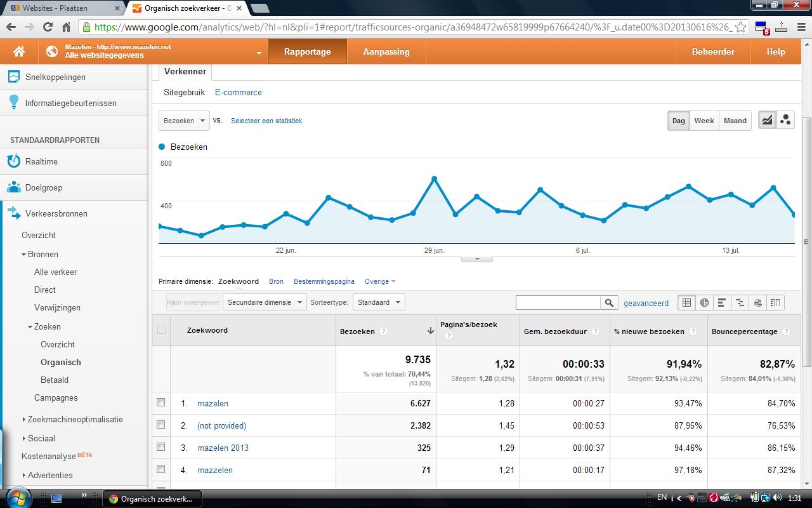Switch to E-commerce tab
This screenshot has height=508, width=812.
point(239,92)
